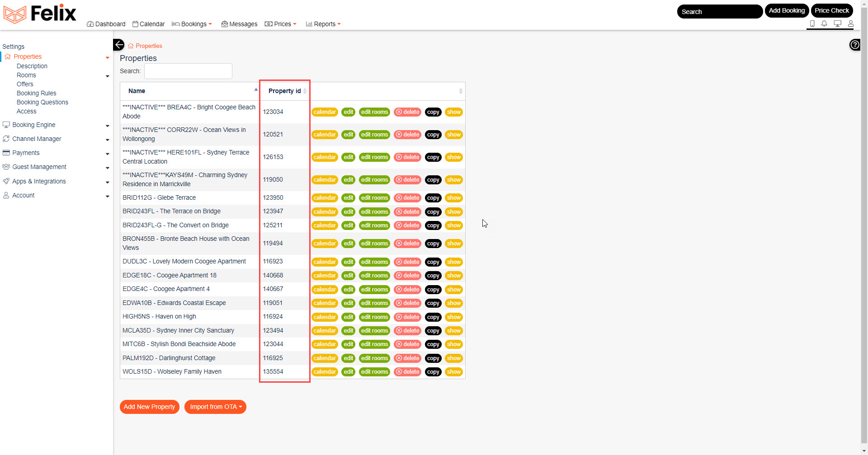
Task: Open Offers in sidebar
Action: tap(25, 84)
